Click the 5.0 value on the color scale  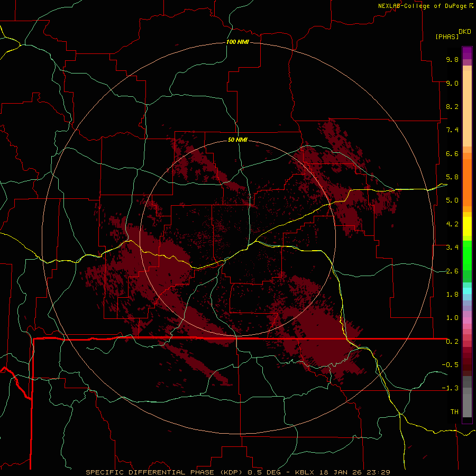pyautogui.click(x=452, y=200)
